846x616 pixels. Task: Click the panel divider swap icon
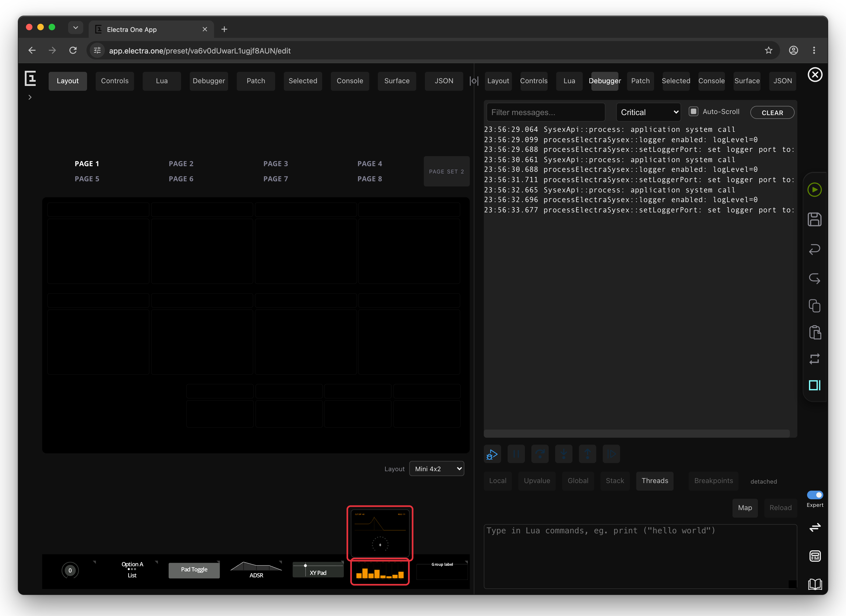pos(474,81)
